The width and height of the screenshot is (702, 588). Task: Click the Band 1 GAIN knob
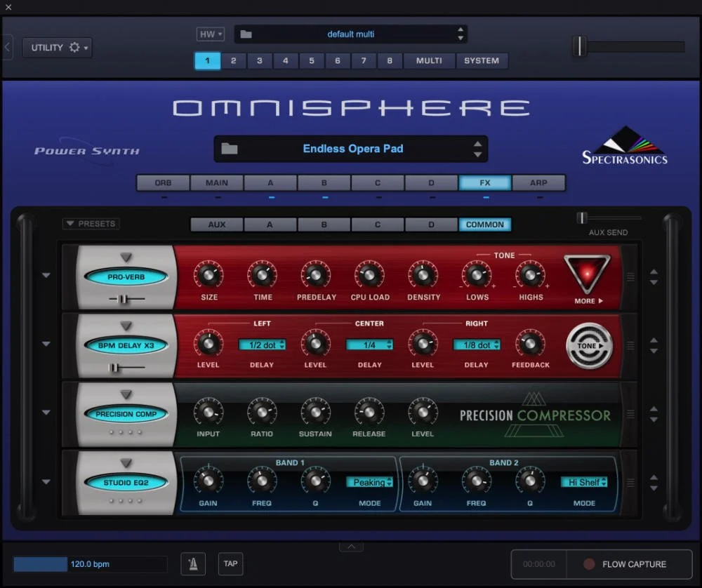click(208, 481)
